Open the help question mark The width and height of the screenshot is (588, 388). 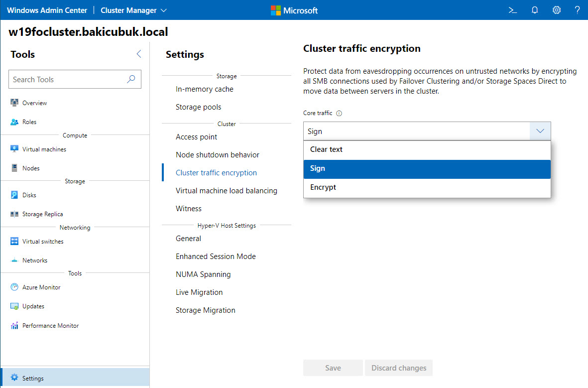[x=577, y=10]
